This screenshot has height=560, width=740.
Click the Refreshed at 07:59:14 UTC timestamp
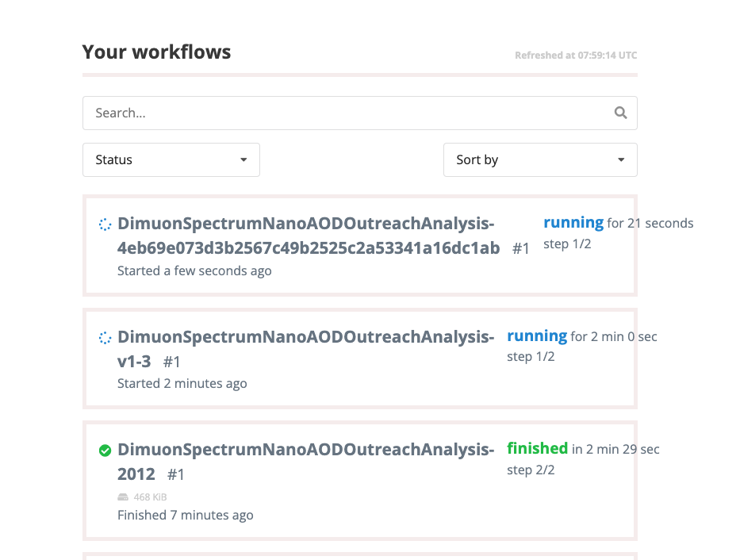click(576, 55)
